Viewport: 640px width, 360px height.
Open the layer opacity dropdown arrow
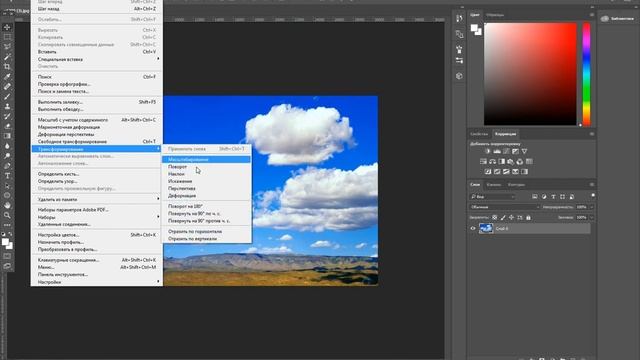coord(592,207)
